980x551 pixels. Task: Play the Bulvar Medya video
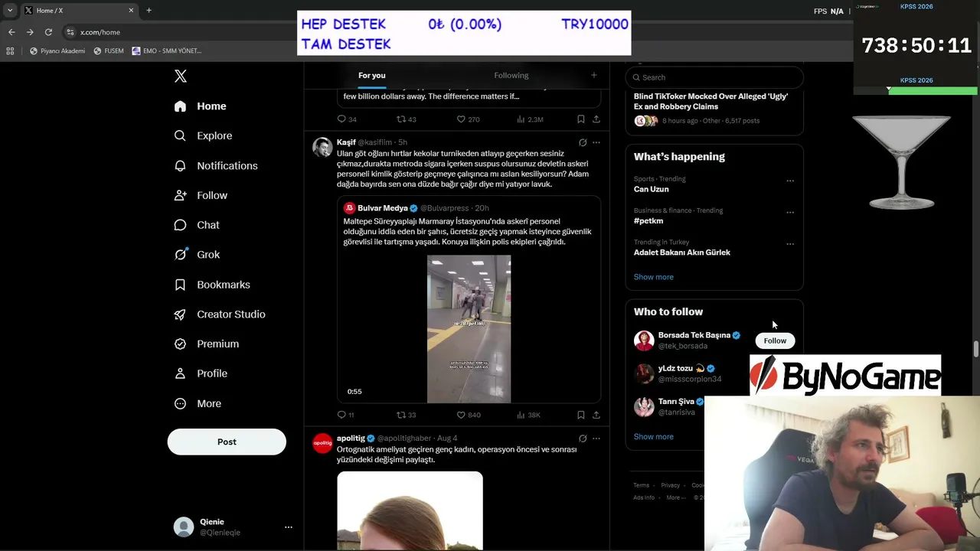(x=469, y=329)
